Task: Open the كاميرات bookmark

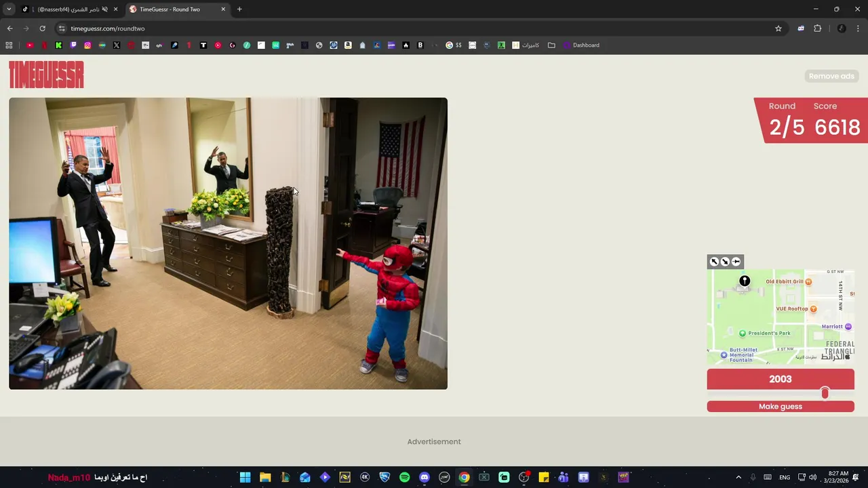Action: 526,45
